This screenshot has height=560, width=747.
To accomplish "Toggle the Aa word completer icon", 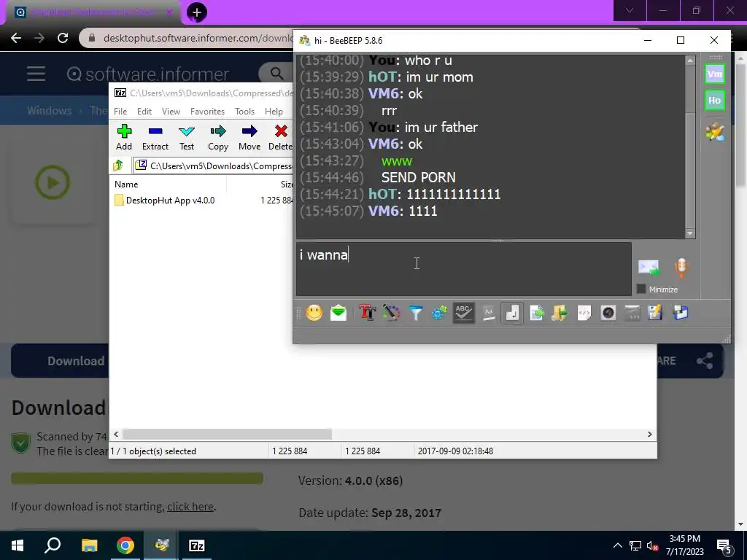I will click(x=488, y=313).
